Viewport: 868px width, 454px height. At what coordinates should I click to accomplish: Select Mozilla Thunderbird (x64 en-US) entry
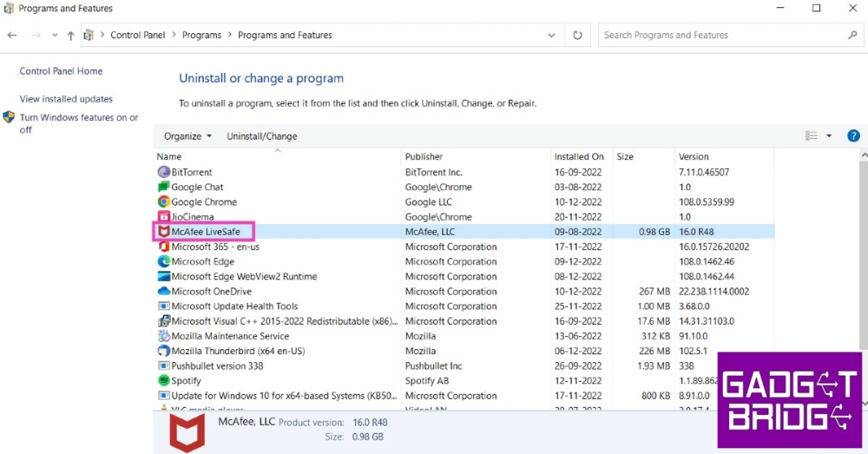pyautogui.click(x=238, y=351)
